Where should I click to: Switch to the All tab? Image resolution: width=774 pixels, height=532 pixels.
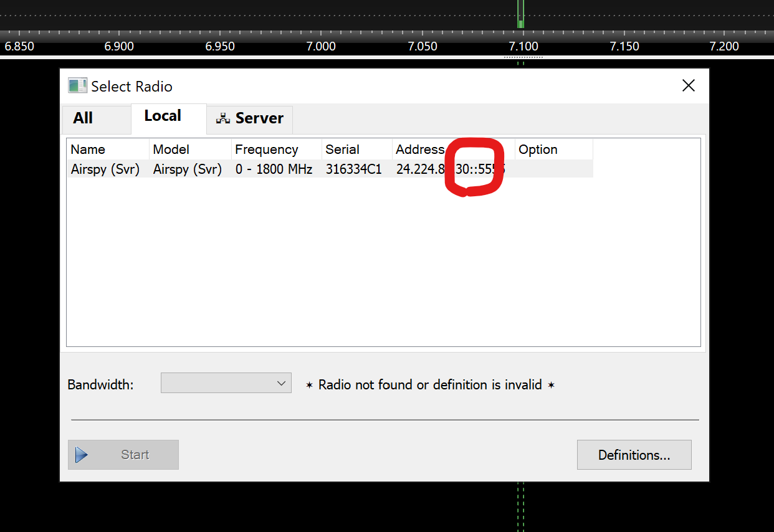[x=83, y=118]
